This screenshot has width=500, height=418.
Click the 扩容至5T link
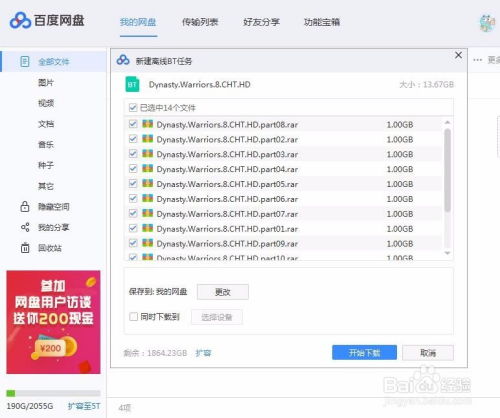pos(84,406)
